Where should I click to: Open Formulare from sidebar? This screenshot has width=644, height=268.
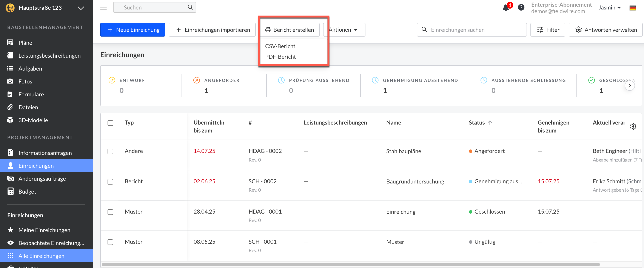(31, 94)
